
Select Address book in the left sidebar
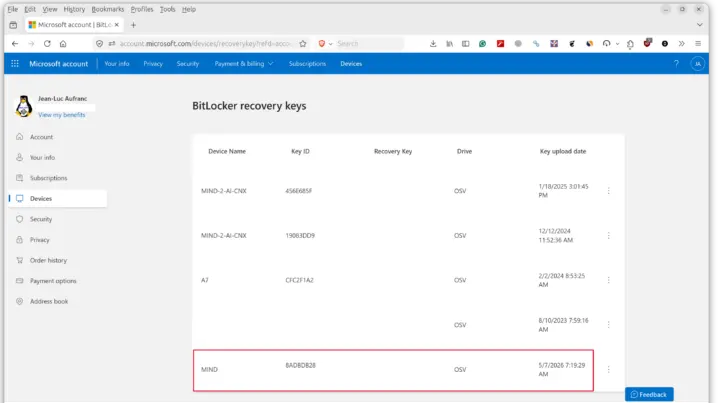point(49,302)
